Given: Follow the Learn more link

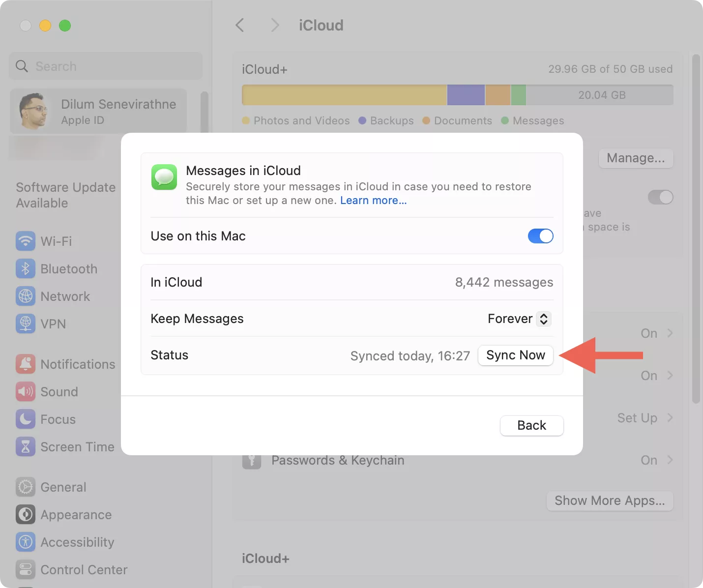Looking at the screenshot, I should pyautogui.click(x=373, y=201).
